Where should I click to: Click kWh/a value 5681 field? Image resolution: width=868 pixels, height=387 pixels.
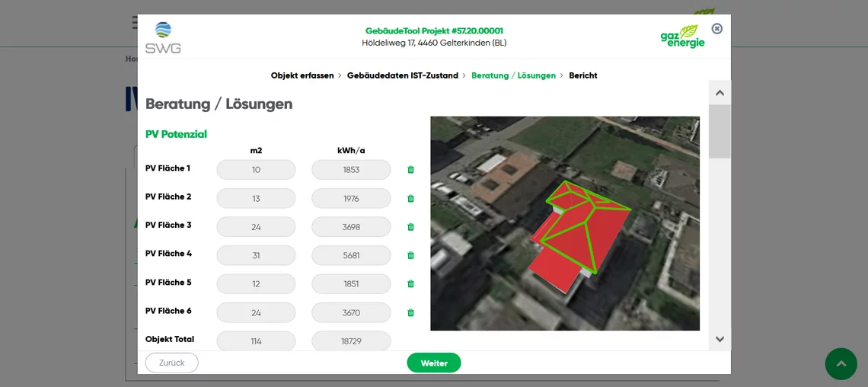coord(351,255)
